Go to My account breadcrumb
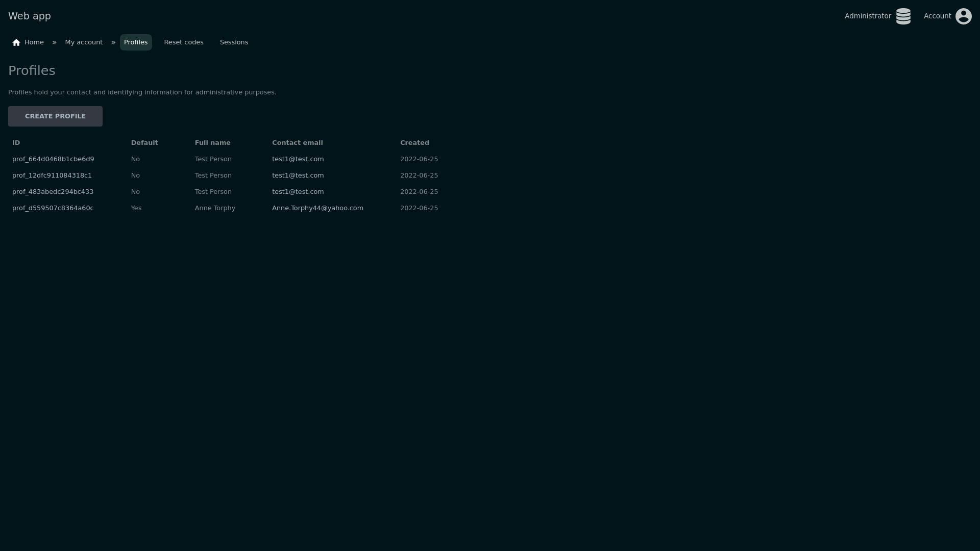980x551 pixels. tap(84, 42)
